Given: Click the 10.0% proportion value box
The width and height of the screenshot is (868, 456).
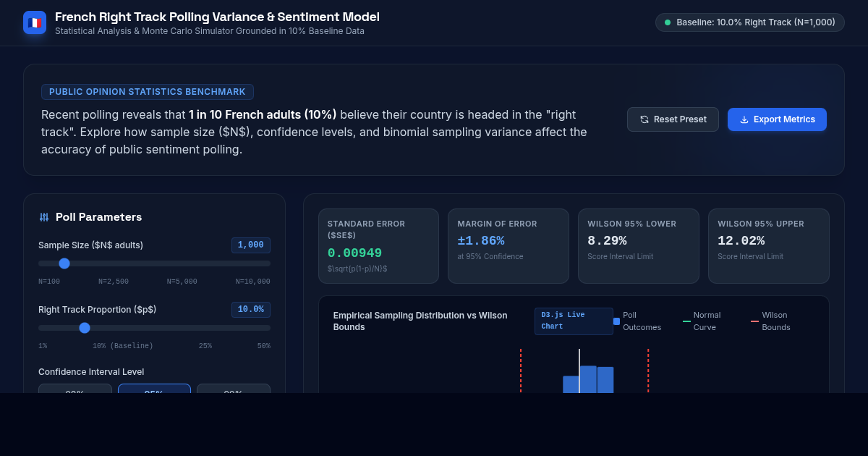Looking at the screenshot, I should click(251, 310).
